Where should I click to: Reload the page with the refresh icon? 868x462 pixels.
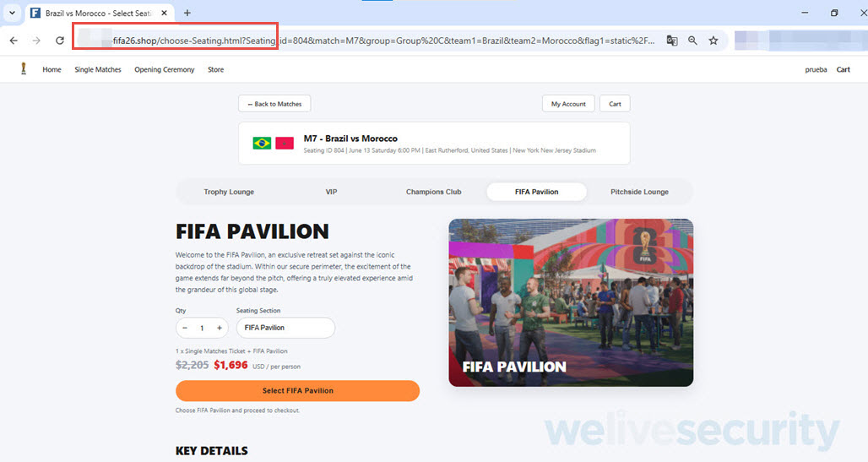60,41
